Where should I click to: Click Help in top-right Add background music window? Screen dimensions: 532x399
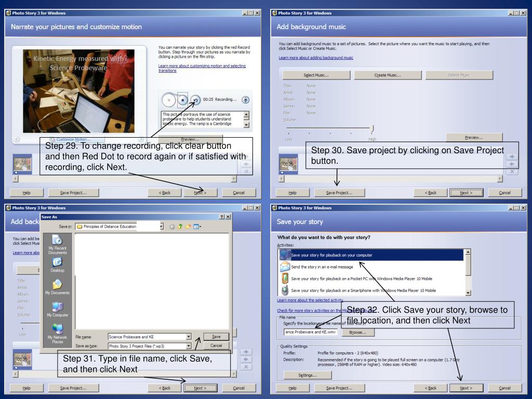click(x=292, y=193)
